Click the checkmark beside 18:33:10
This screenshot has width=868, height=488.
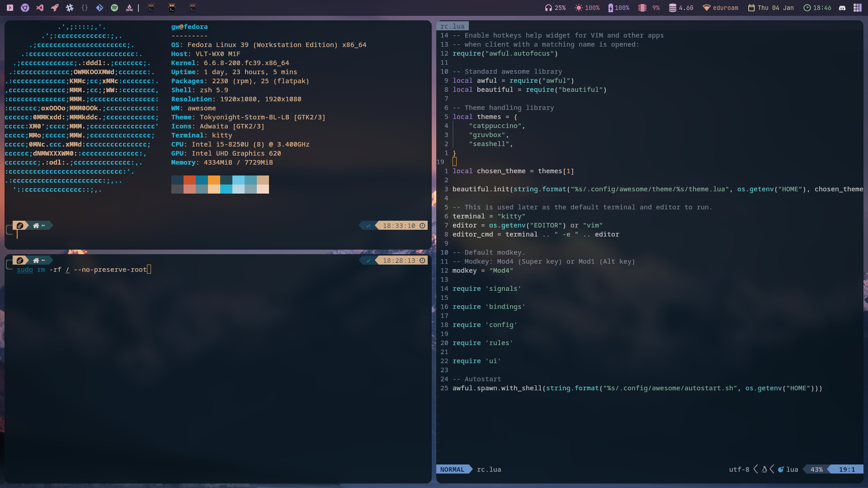368,226
